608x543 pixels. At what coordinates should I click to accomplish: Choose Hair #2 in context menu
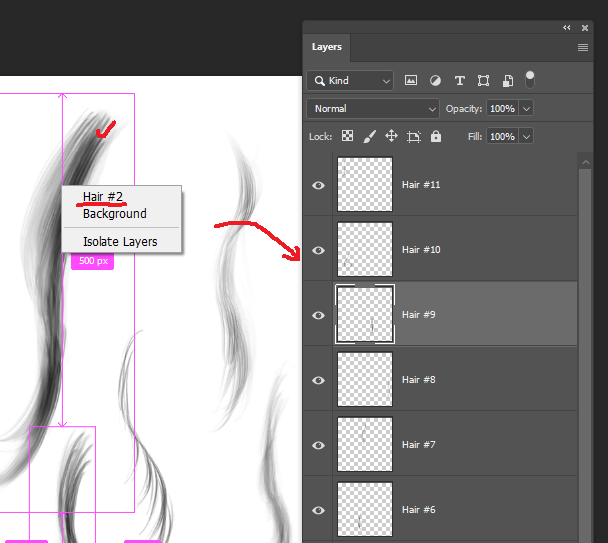(x=103, y=197)
